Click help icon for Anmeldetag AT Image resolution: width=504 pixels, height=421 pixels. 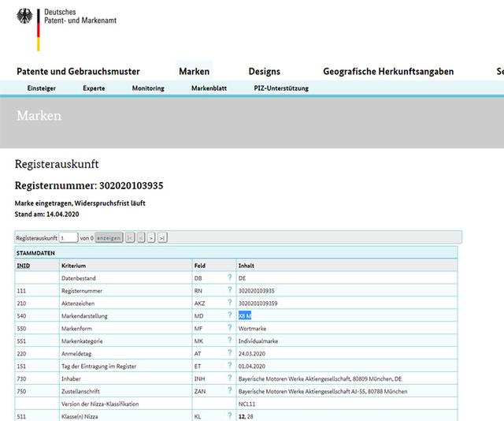230,353
